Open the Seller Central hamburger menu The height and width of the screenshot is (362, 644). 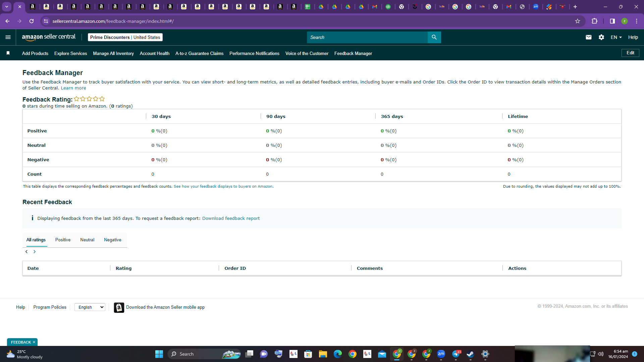click(x=8, y=37)
